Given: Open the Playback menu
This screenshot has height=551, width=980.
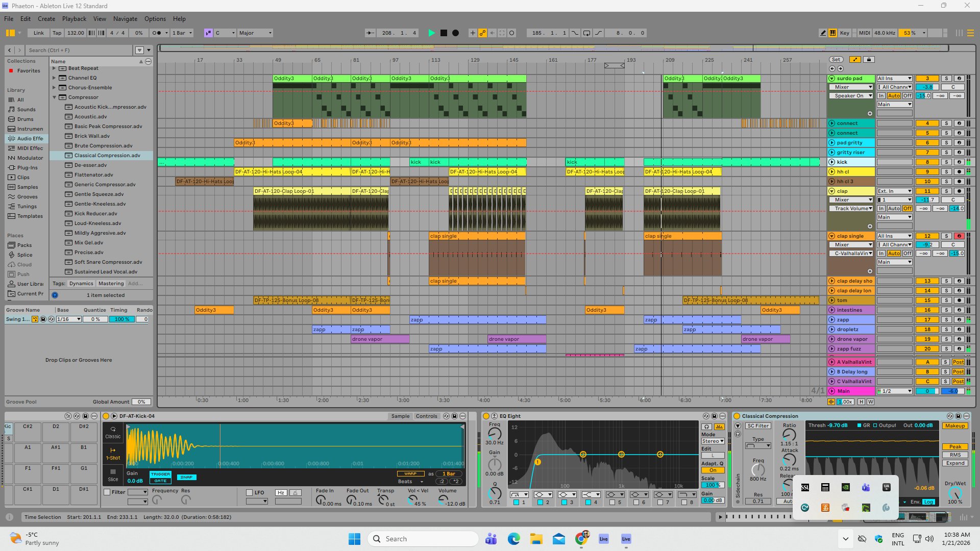Looking at the screenshot, I should coord(74,19).
